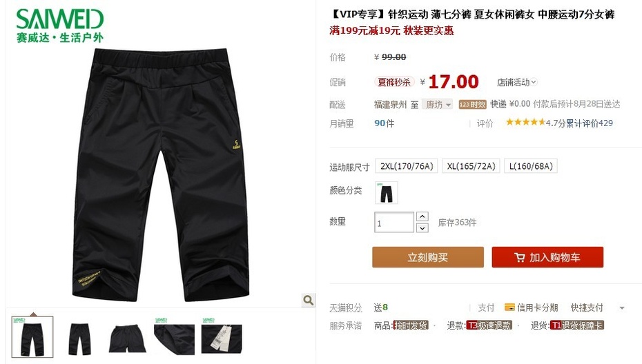This screenshot has height=364, width=642.
Task: Click the shopping cart icon in add-to-cart button
Action: (520, 257)
